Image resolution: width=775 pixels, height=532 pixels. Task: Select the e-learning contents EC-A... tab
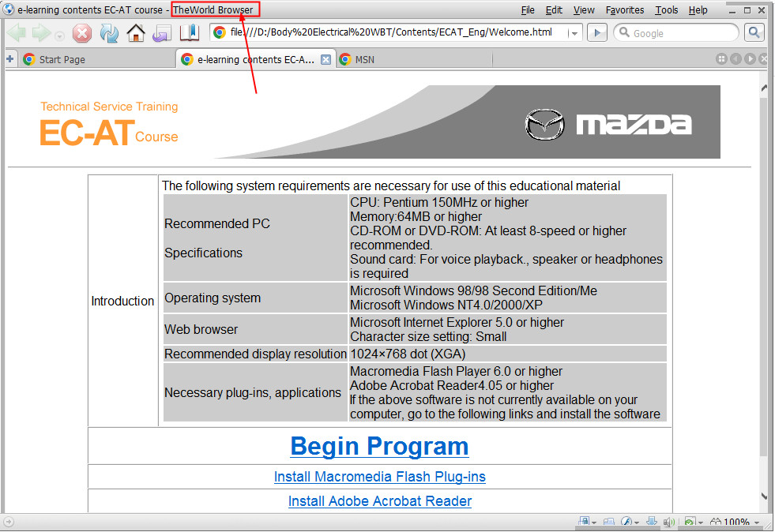click(255, 59)
